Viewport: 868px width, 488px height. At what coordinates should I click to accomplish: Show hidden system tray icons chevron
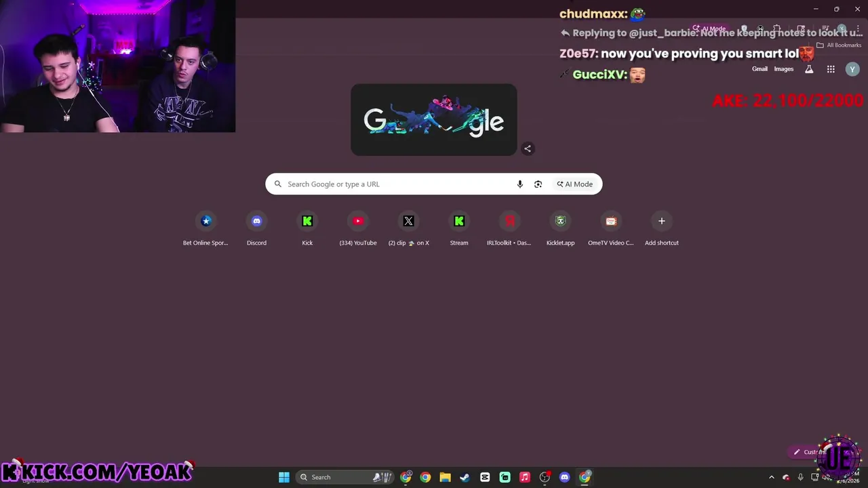point(771,477)
